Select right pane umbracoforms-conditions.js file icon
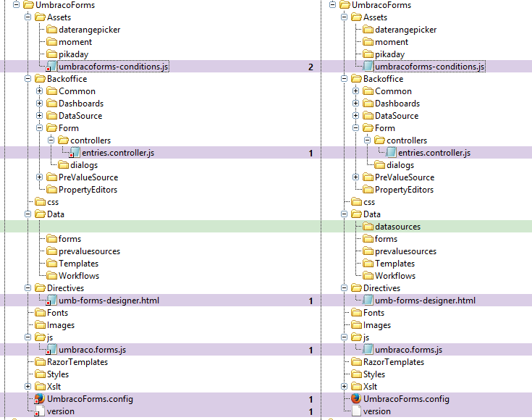Screen dimensions: 532x420 pyautogui.click(x=368, y=66)
